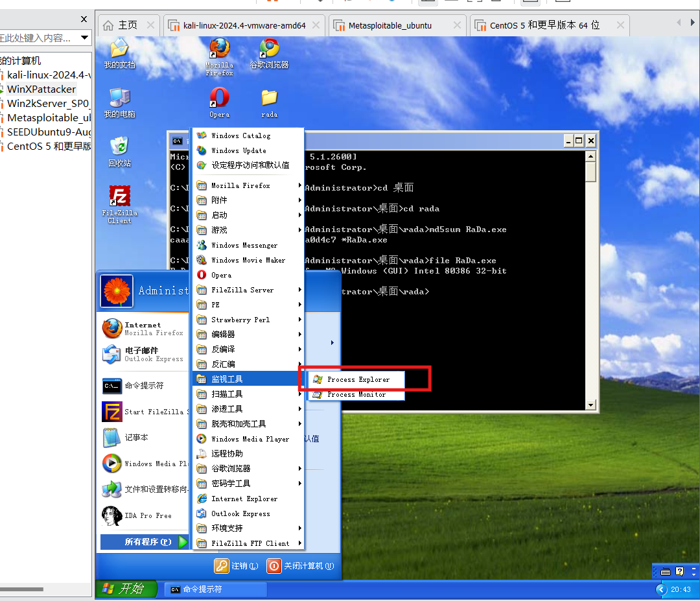
Task: Open 电子邮件 Outlook Express in Start menu
Action: (145, 355)
